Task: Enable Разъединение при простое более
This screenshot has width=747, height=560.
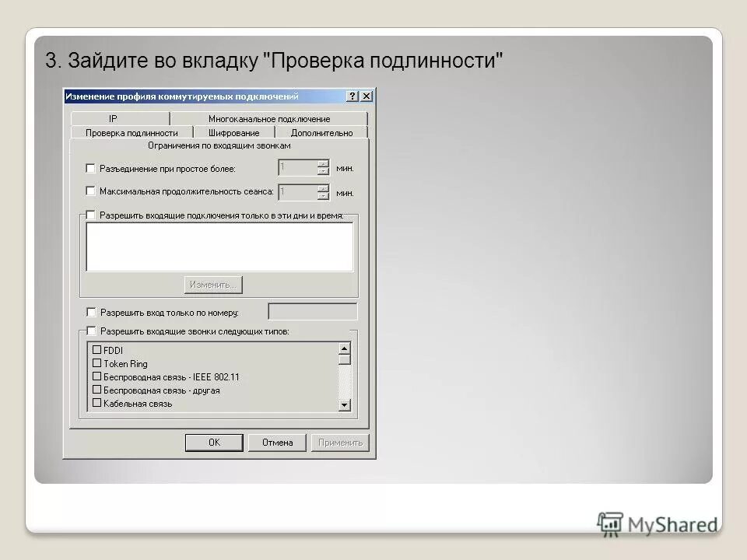Action: [x=90, y=167]
